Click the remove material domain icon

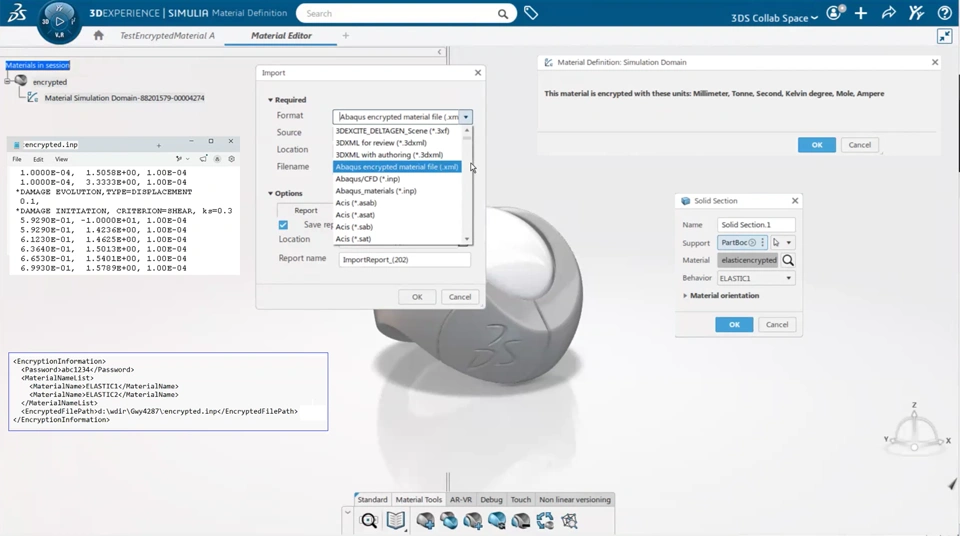click(520, 521)
